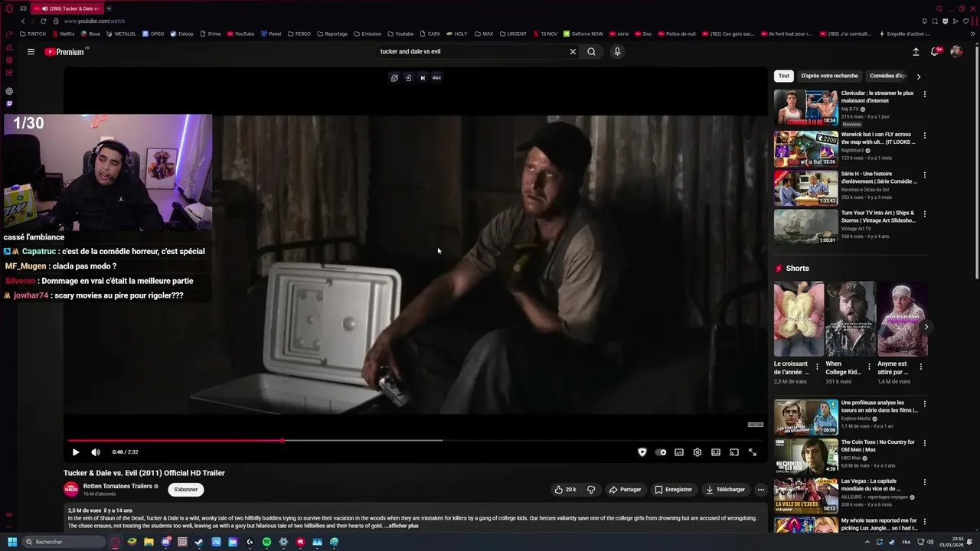
Task: Click the search field with tucker and dale
Action: tap(471, 52)
